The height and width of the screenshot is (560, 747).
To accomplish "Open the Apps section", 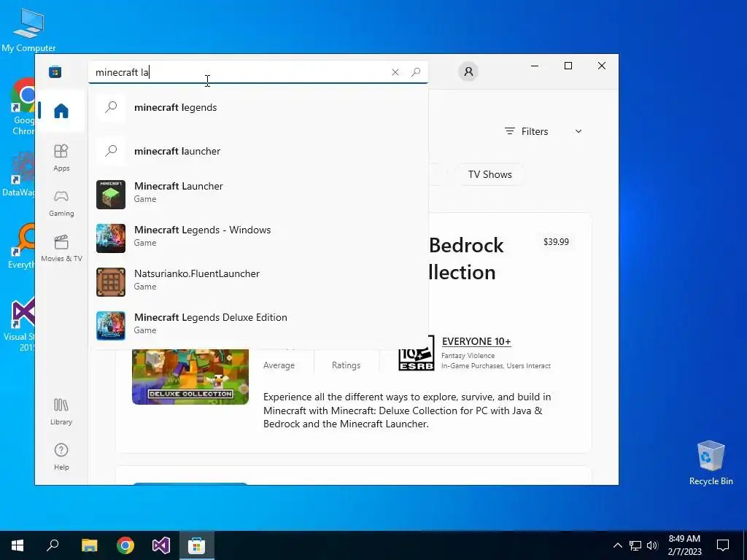I will (61, 157).
